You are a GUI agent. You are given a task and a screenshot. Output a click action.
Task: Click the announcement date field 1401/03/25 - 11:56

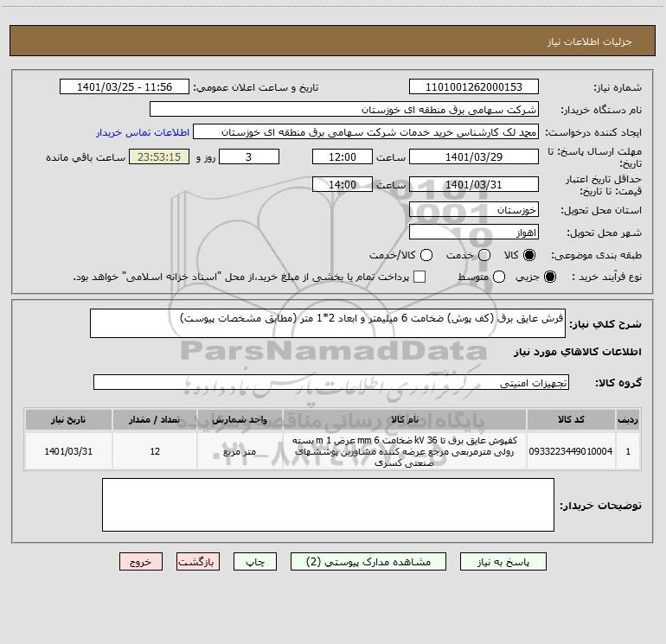coord(125,86)
